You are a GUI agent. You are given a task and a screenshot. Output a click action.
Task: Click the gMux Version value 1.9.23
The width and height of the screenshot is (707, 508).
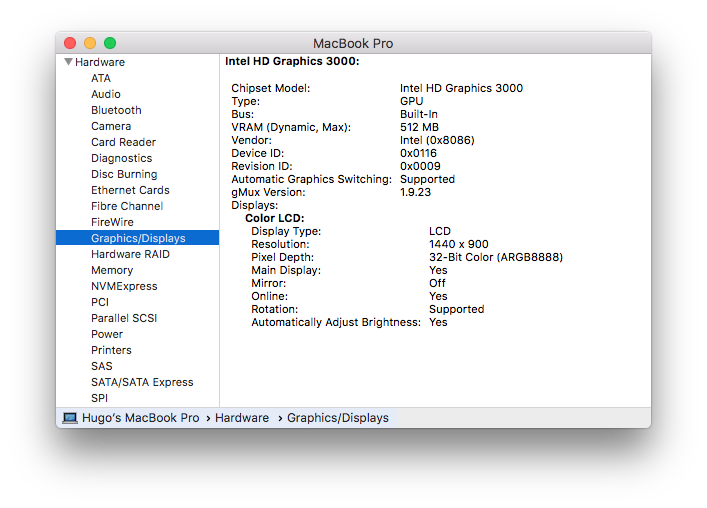(x=415, y=192)
